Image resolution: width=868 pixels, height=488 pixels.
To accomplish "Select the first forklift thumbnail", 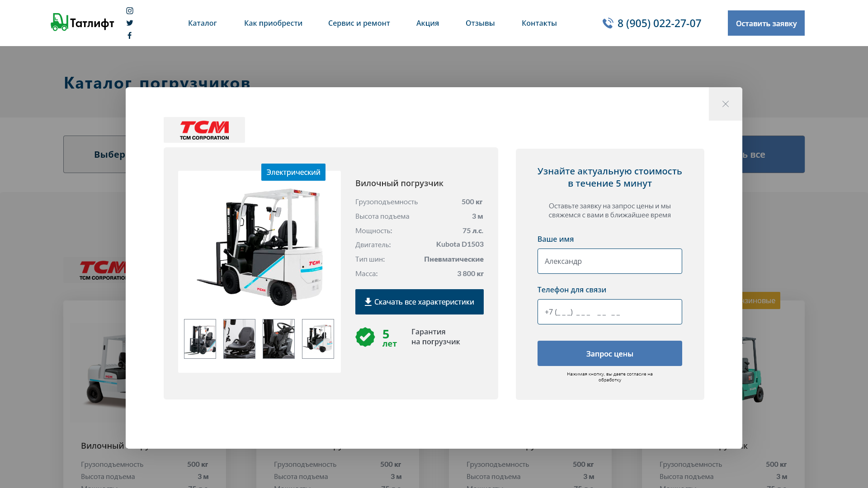I will coord(200,339).
